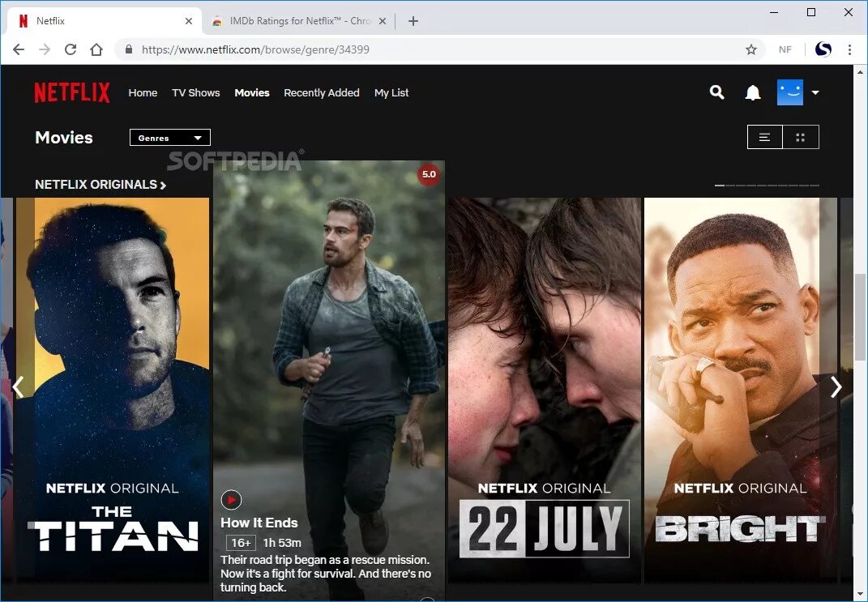Open the Bright movie card

pyautogui.click(x=741, y=390)
